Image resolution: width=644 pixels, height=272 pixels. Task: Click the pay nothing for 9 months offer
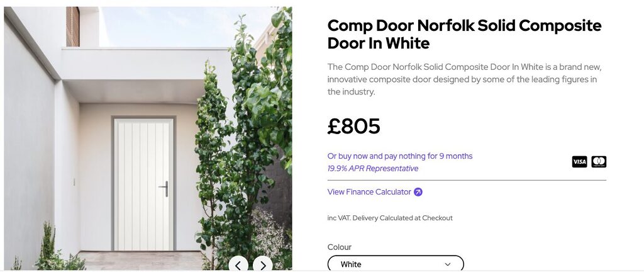click(399, 156)
